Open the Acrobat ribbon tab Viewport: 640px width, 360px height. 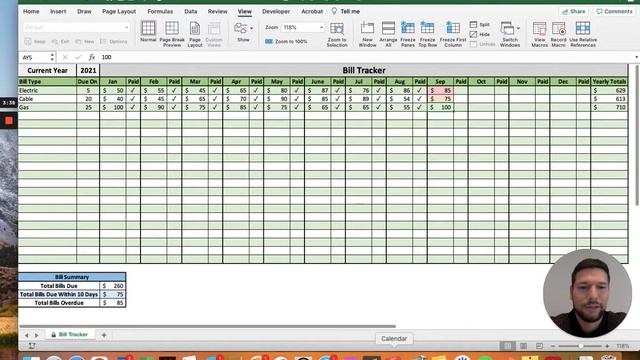[x=312, y=11]
